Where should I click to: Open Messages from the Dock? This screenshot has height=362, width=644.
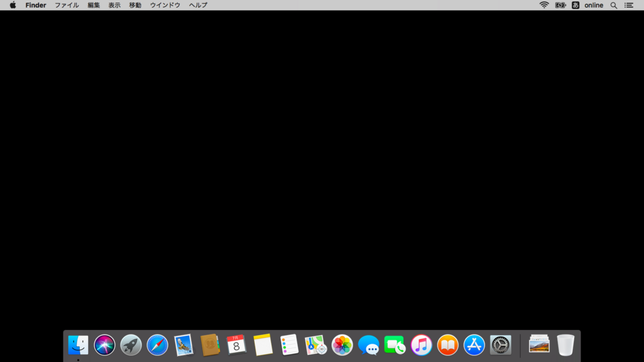369,345
